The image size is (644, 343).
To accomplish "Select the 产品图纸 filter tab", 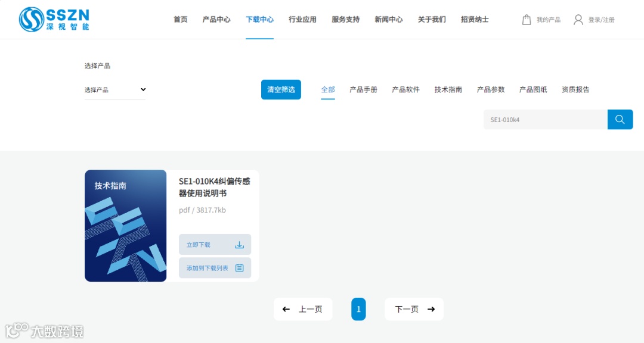I will pos(533,89).
